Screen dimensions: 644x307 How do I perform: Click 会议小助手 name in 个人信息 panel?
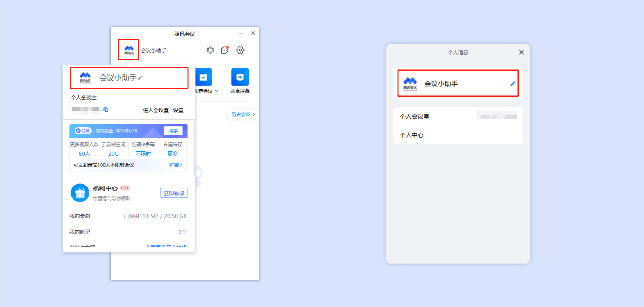441,84
